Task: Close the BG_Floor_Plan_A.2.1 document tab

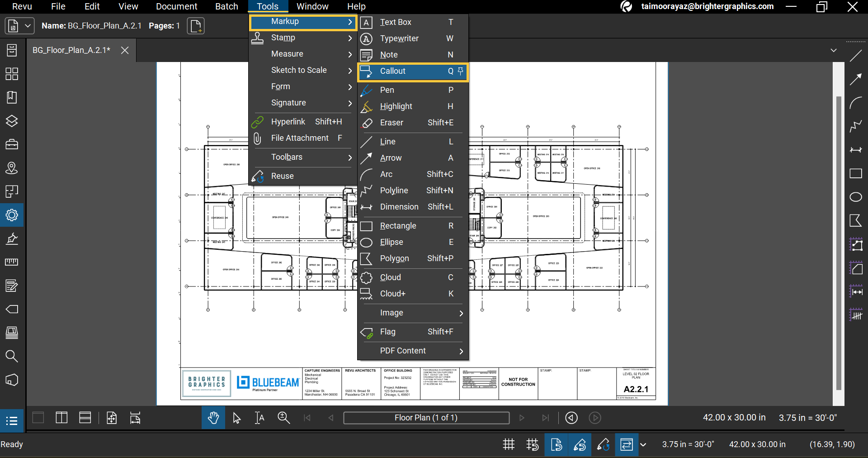Action: 125,50
